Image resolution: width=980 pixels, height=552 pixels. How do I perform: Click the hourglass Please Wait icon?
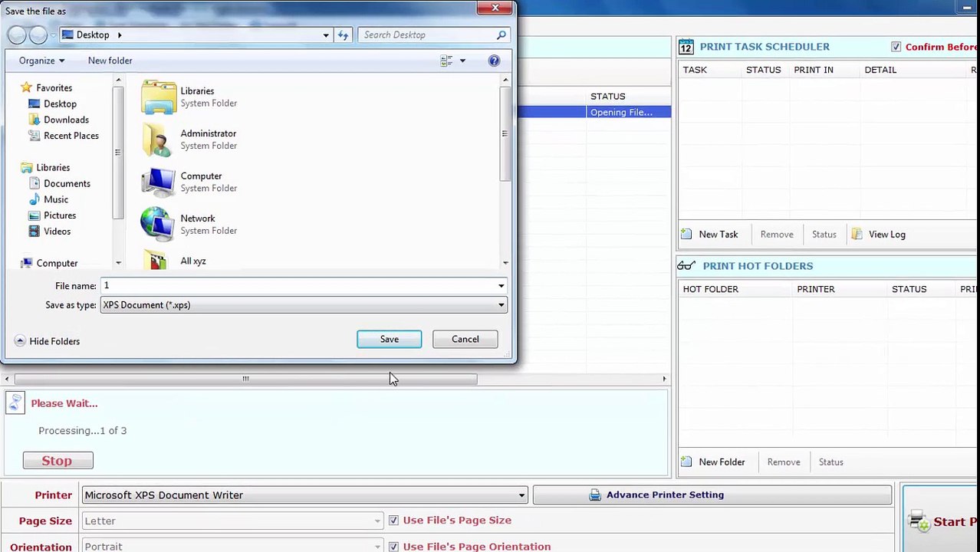(15, 403)
